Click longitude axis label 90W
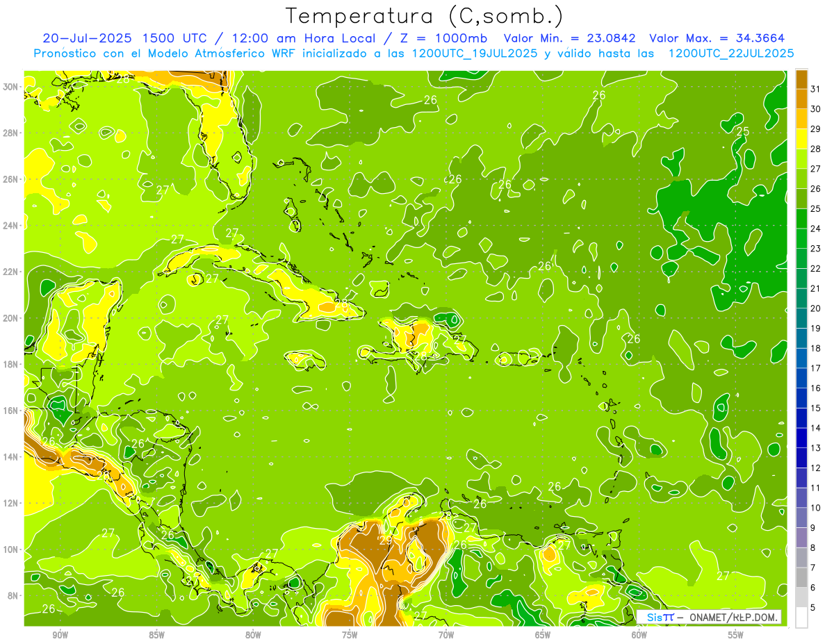Screen dimensions: 834x644 click(60, 635)
